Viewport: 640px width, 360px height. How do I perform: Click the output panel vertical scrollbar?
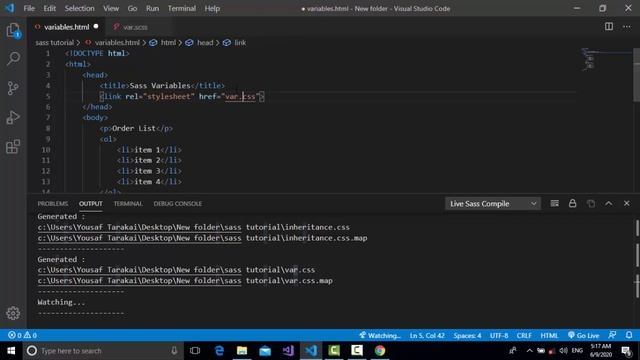tap(637, 259)
